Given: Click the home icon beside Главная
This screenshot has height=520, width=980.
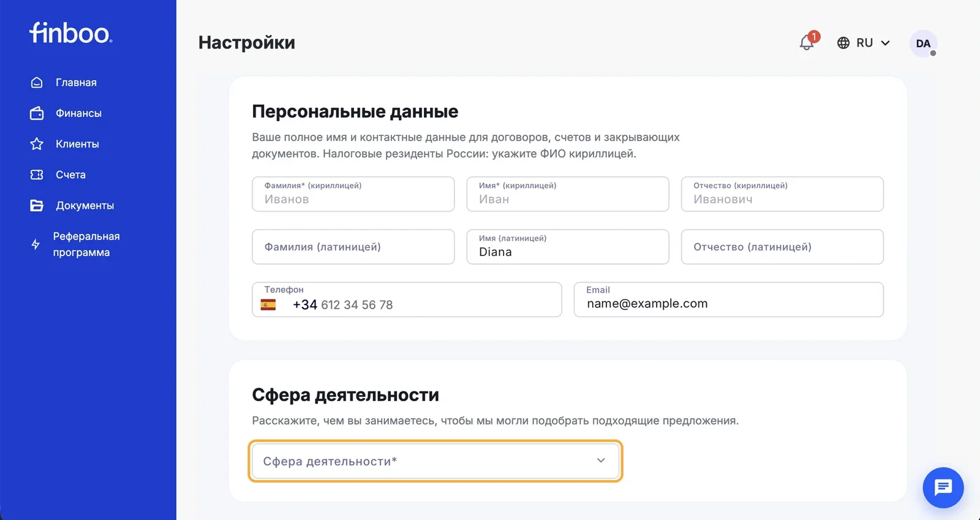Looking at the screenshot, I should tap(37, 82).
